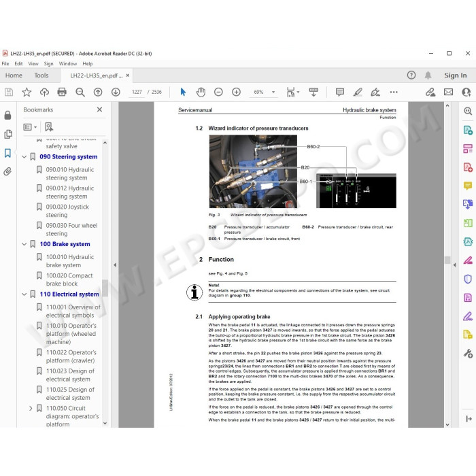Open attachments paperclip panel
This screenshot has height=476, width=476.
point(7,171)
